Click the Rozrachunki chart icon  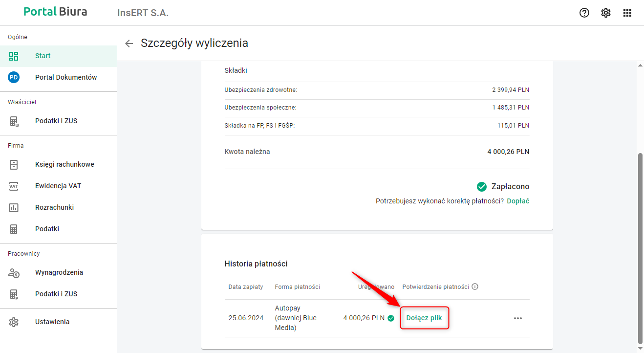pos(14,207)
